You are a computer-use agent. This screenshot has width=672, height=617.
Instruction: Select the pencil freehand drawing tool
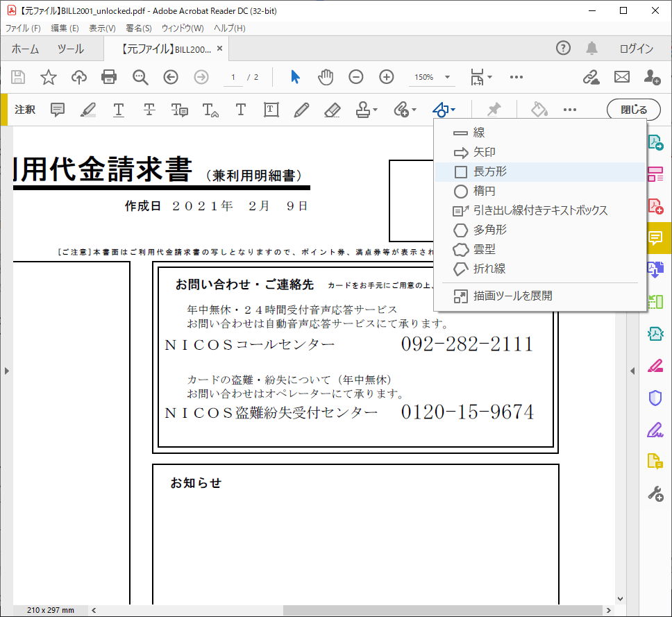[301, 110]
